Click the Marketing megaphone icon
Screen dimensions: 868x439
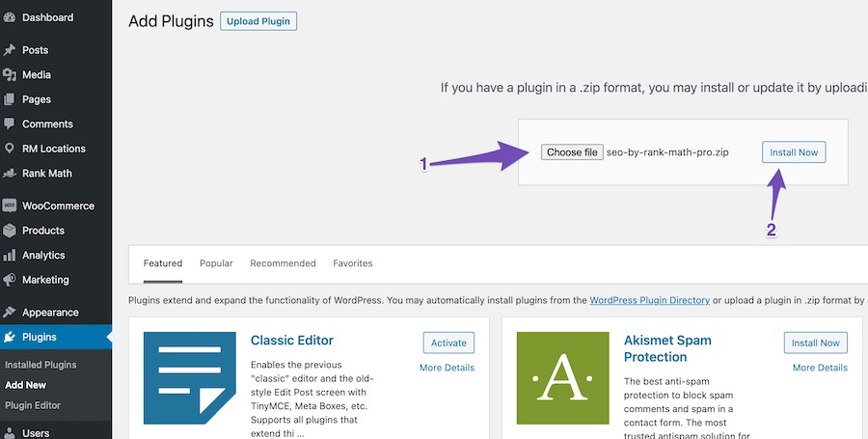coord(9,280)
